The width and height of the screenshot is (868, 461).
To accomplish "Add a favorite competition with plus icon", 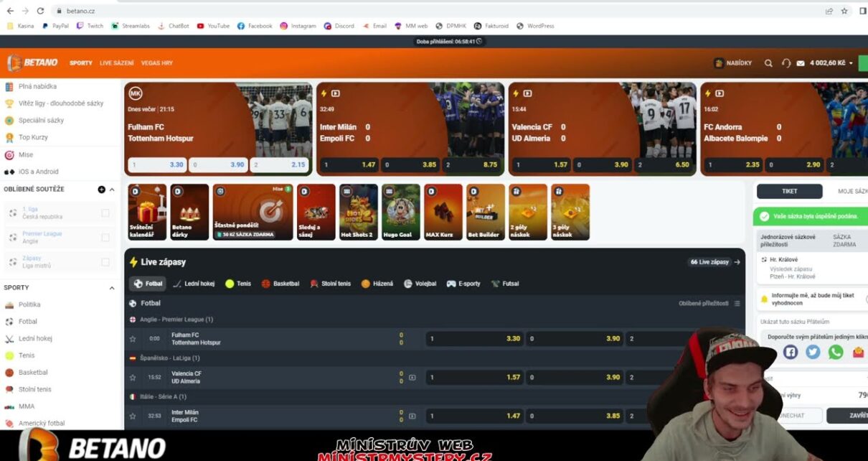I will point(101,190).
